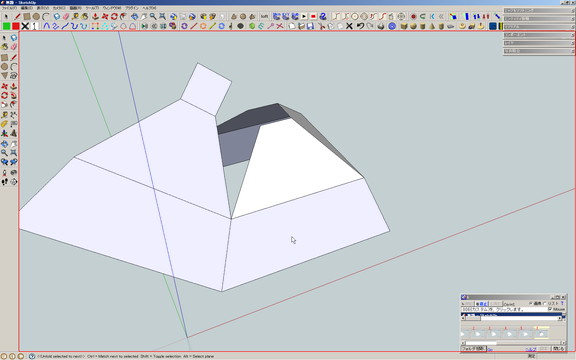The height and width of the screenshot is (360, 576).
Task: Choose the Circle tool in left toolbar
Action: pos(4,67)
